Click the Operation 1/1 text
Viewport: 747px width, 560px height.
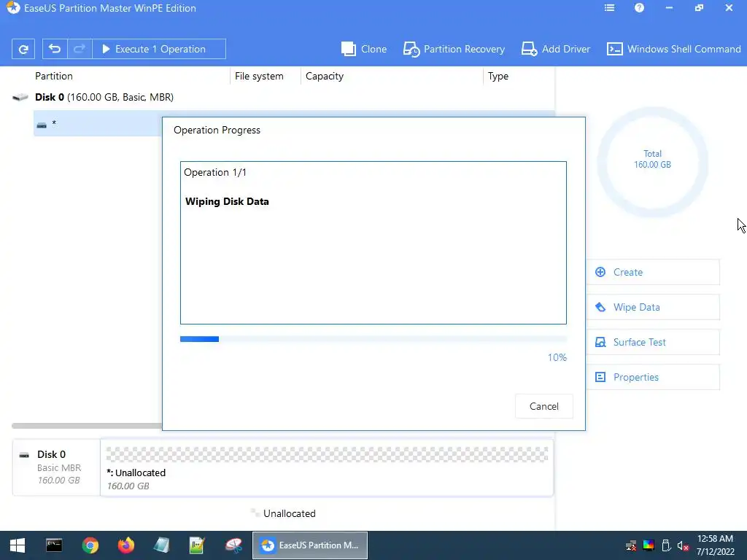pyautogui.click(x=215, y=172)
